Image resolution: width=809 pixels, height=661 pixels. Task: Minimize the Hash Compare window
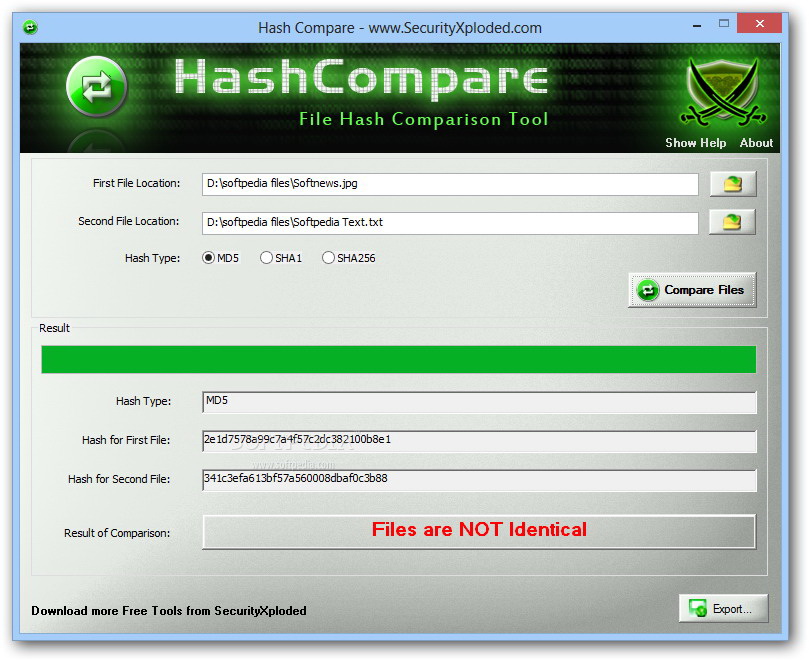pyautogui.click(x=697, y=24)
